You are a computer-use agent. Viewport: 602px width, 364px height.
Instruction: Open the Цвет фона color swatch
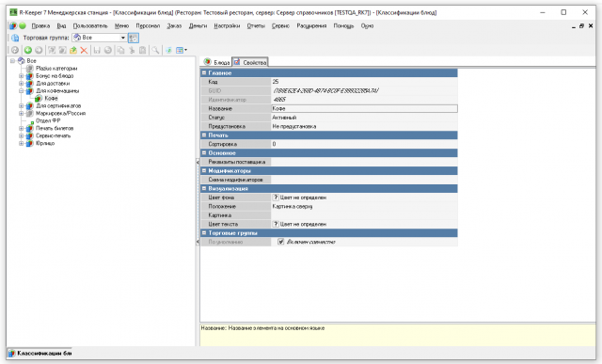tap(276, 198)
